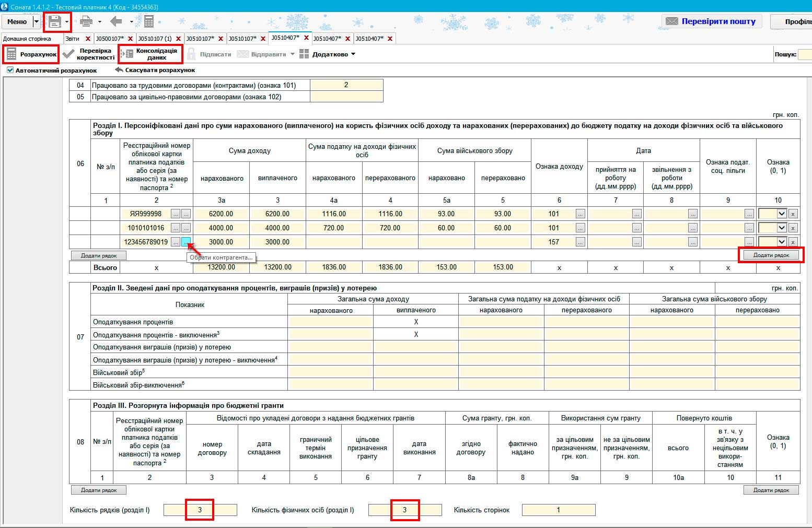
Task: Click the back arrow icon in toolbar
Action: [116, 21]
